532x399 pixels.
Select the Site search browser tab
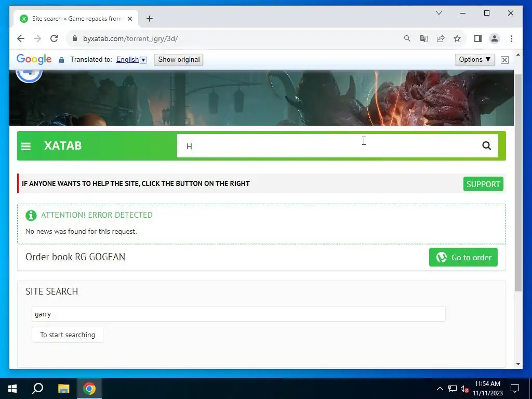[76, 19]
